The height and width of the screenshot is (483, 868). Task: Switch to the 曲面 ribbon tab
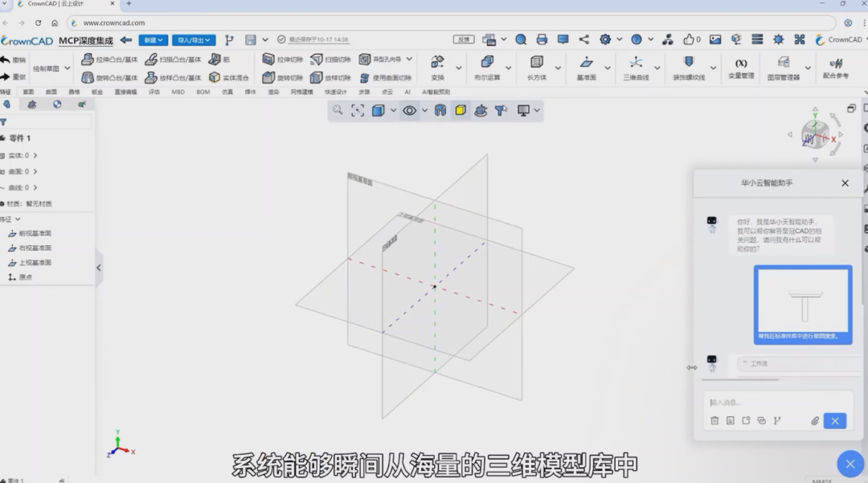tap(51, 92)
